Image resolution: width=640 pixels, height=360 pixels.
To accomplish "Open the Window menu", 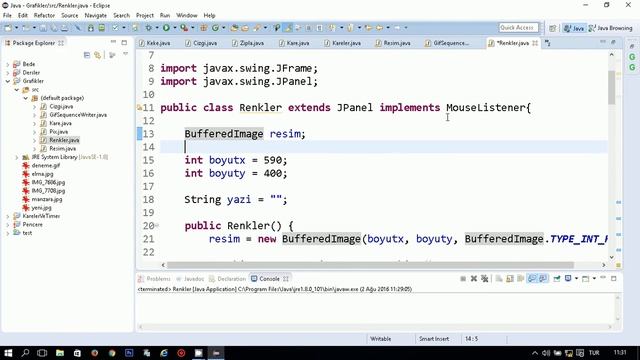I will click(x=187, y=16).
